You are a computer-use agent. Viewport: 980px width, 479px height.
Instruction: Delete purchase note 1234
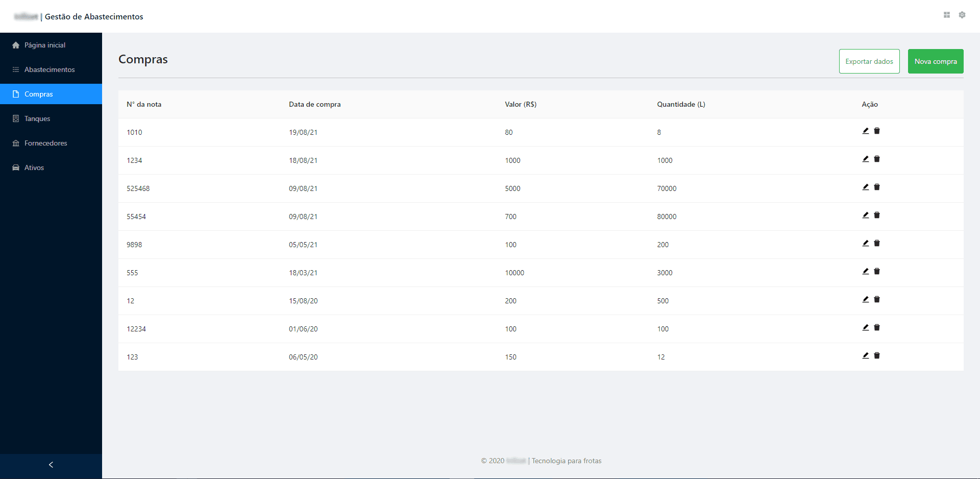click(877, 159)
